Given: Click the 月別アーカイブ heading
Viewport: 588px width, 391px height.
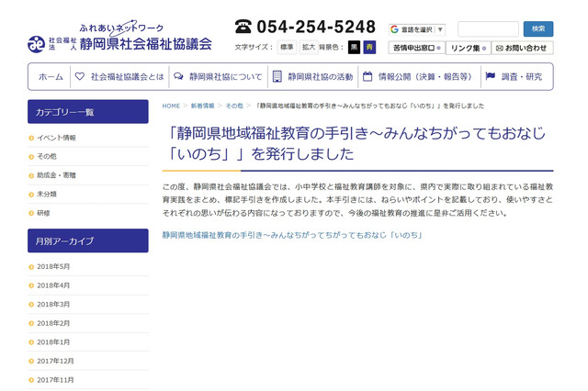Looking at the screenshot, I should pos(88,240).
